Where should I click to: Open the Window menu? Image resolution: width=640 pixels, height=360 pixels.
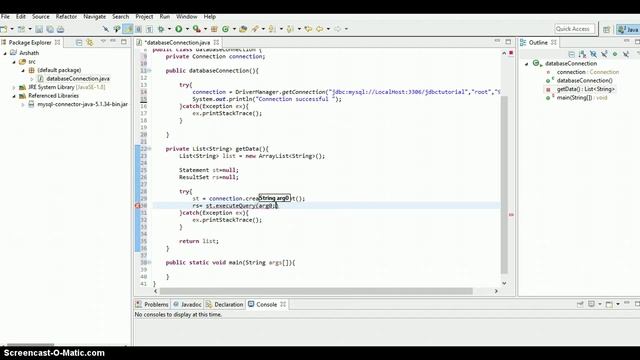click(x=187, y=16)
